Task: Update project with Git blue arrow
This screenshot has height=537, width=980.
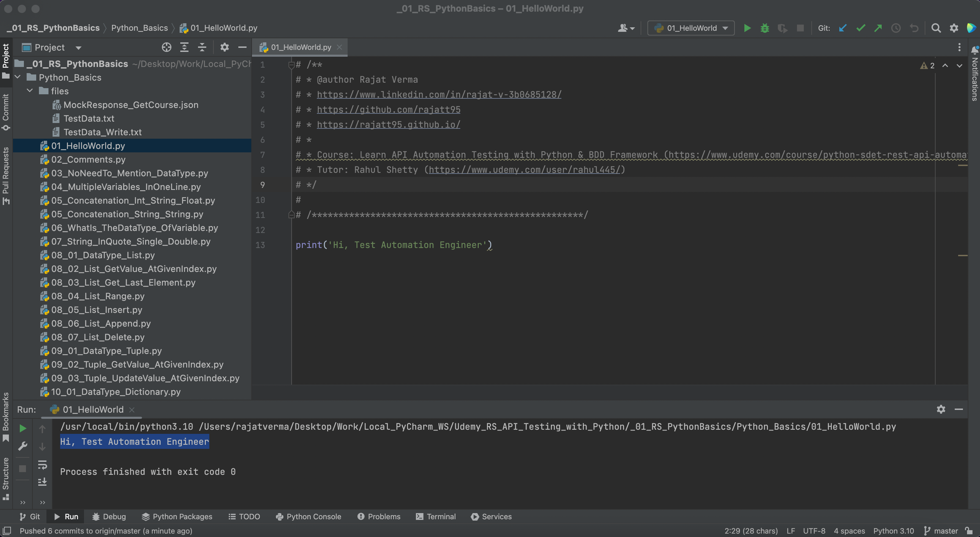Action: coord(843,28)
